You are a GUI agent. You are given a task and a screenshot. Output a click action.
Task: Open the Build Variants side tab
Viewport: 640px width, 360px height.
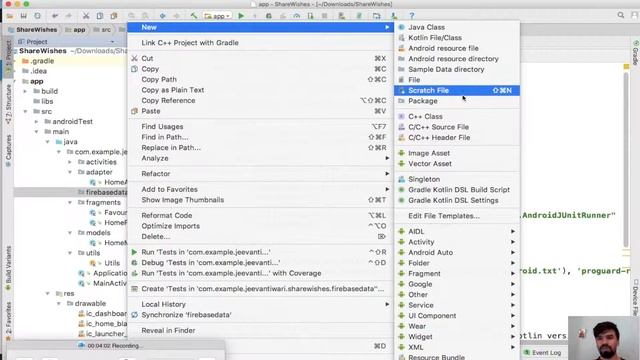(x=8, y=267)
